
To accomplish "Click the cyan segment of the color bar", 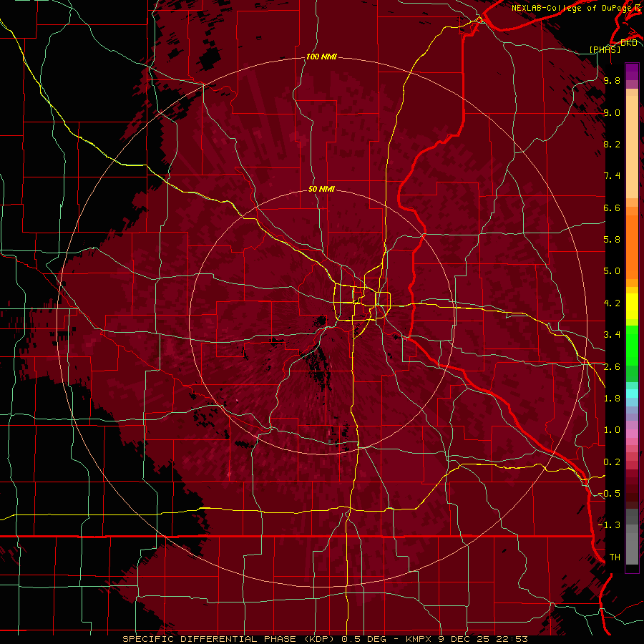I will (632, 393).
